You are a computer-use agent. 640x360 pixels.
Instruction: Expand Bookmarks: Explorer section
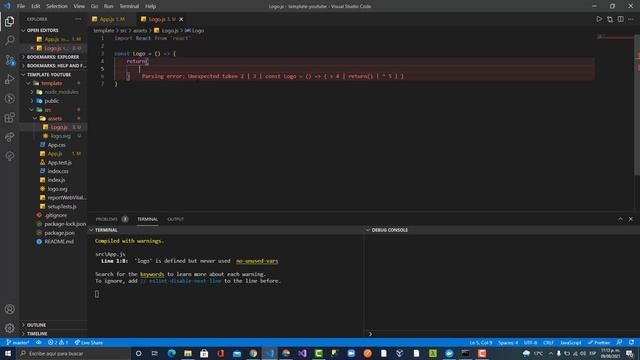pos(53,57)
